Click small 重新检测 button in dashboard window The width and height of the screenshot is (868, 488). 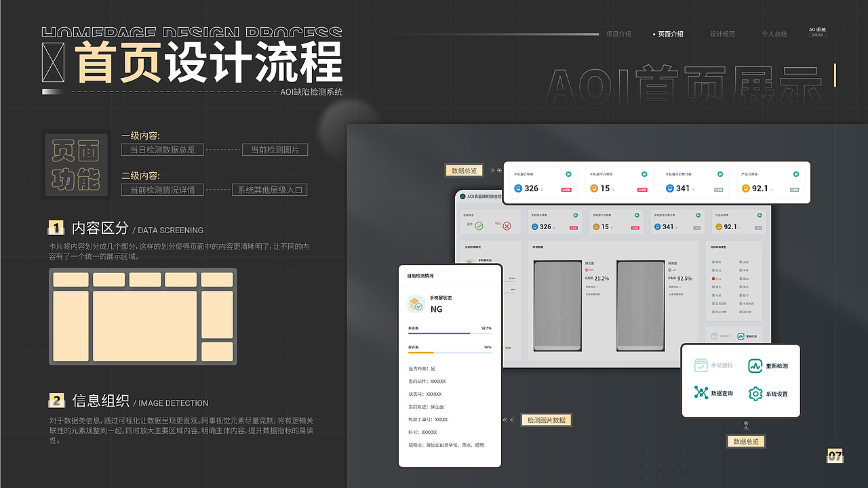pos(747,336)
